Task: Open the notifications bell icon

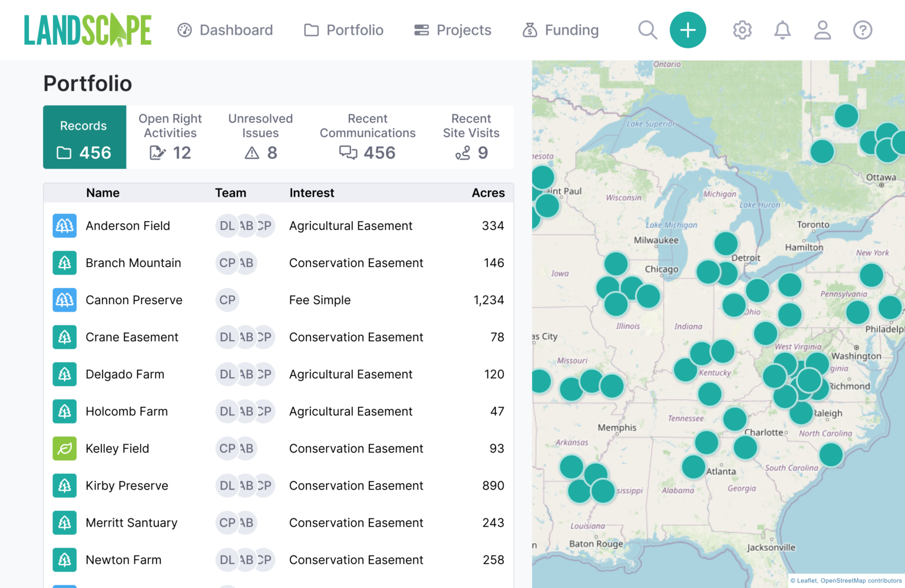Action: pos(782,30)
